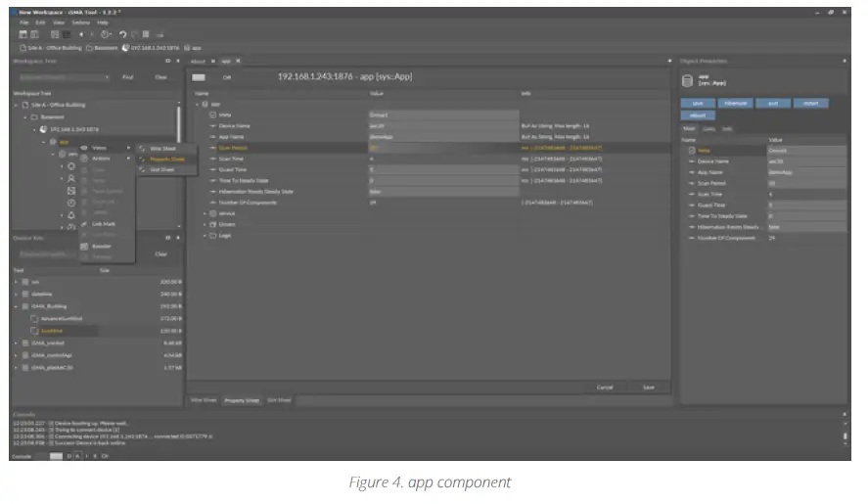This screenshot has height=504, width=868.
Task: Click the Meta row icon in property sheet
Action: [212, 115]
